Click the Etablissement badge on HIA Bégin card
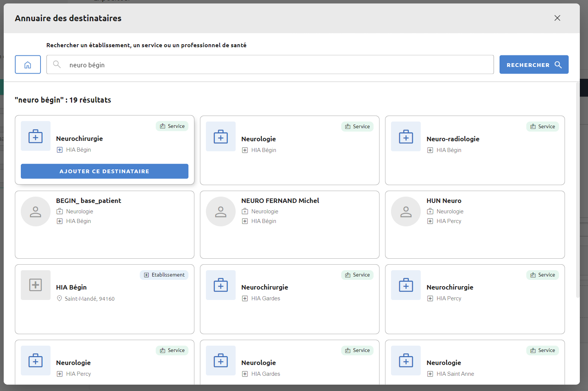588x391 pixels. (x=164, y=275)
